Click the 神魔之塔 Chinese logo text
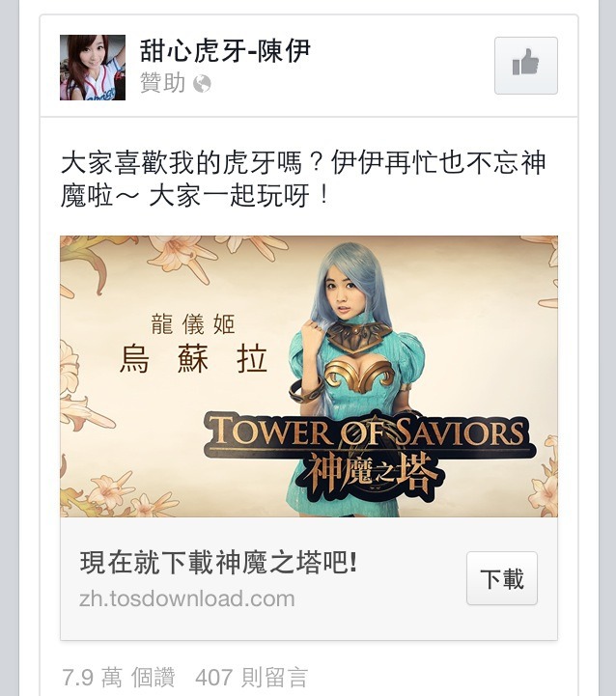 point(370,474)
